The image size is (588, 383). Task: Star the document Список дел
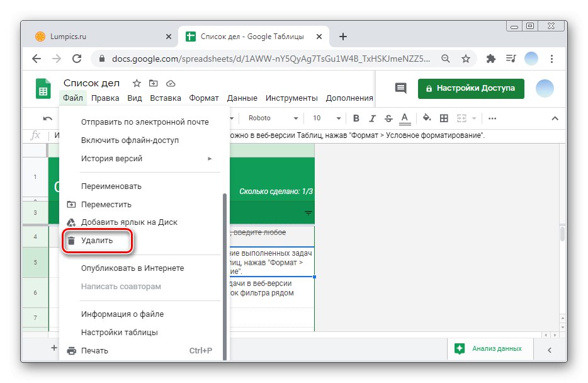click(137, 83)
